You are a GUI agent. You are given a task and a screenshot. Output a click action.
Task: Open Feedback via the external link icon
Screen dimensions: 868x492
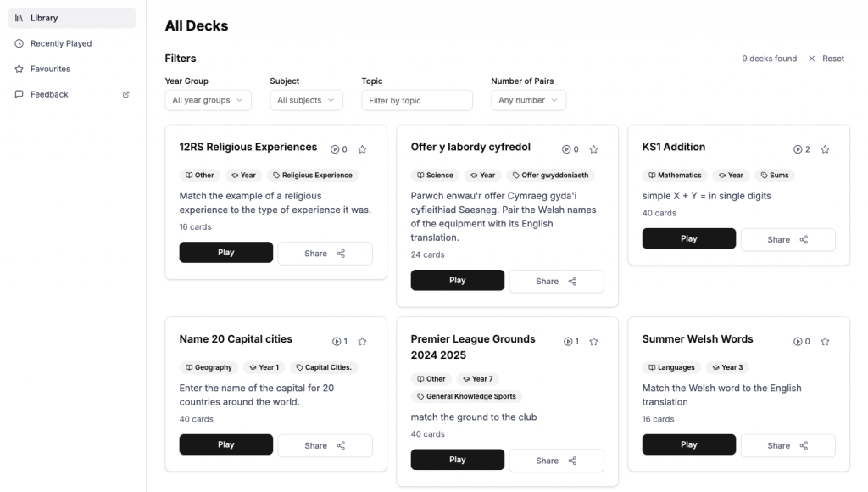125,93
